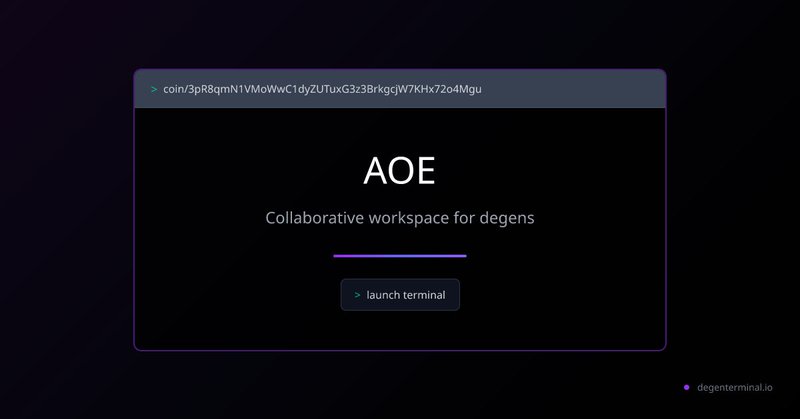Click the letter "A" in AOE heading
The width and height of the screenshot is (800, 419).
tap(376, 170)
